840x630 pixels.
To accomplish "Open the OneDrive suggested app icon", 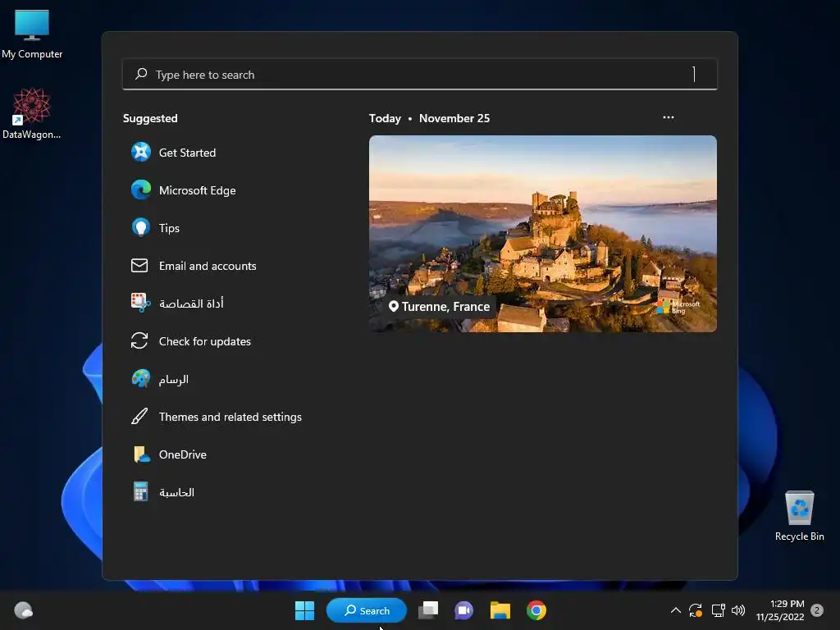I will (x=141, y=454).
